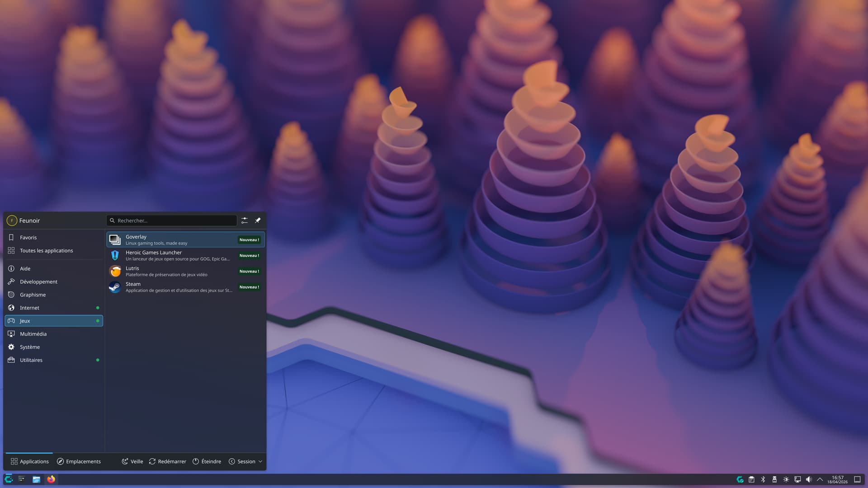Expand the Session dropdown arrow
This screenshot has height=488, width=868.
pyautogui.click(x=260, y=461)
